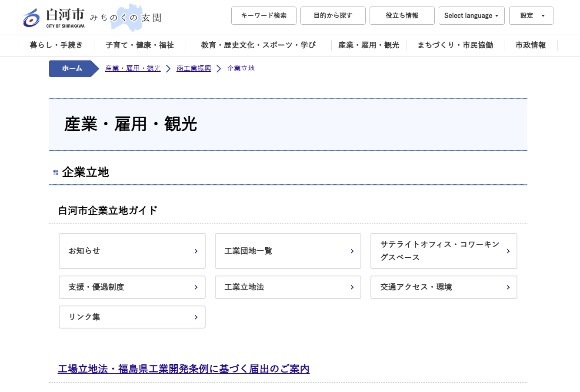Follow the 商工業振興 breadcrumb link
Screen dimensions: 580x392
tap(194, 69)
